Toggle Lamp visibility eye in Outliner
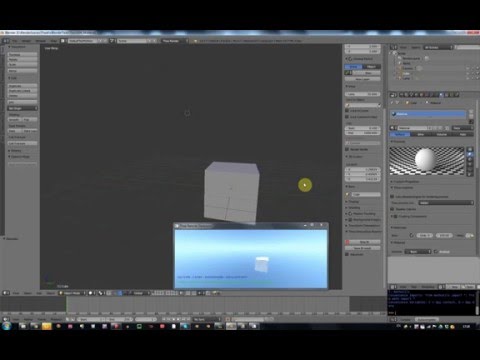 (468, 78)
